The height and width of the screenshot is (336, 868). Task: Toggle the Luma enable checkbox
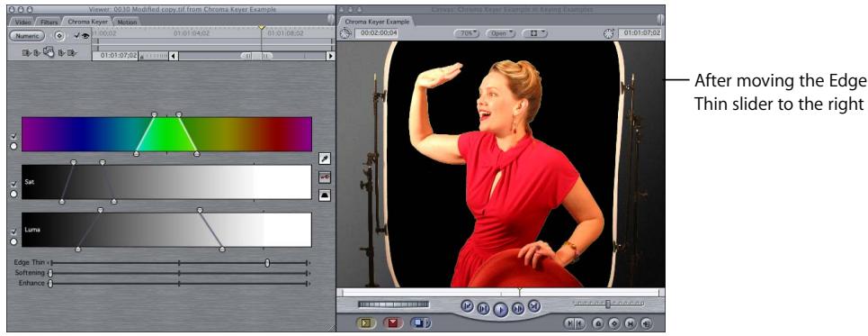pyautogui.click(x=13, y=232)
